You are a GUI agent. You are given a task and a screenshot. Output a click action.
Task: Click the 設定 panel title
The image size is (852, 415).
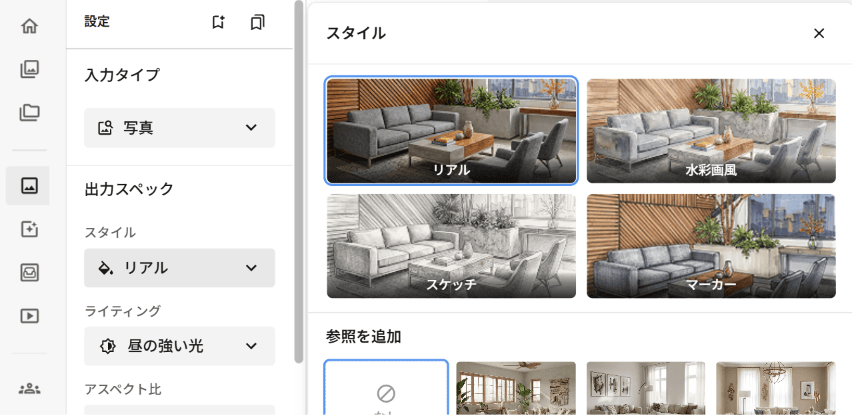97,22
